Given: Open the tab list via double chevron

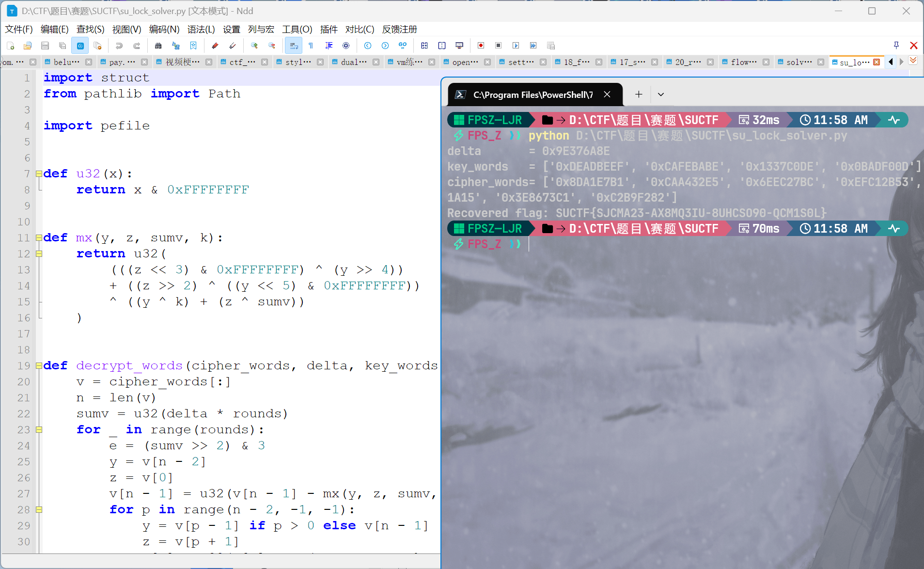Looking at the screenshot, I should (913, 61).
